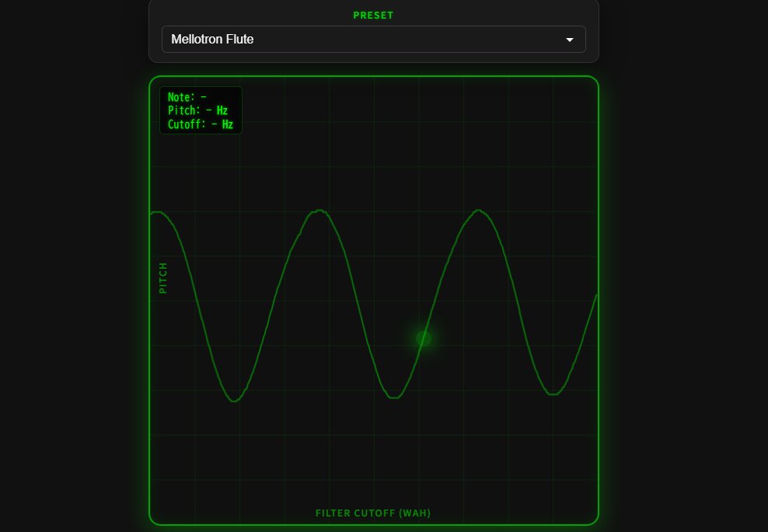This screenshot has height=532, width=768.
Task: Tap the waveform crest at the pad's left edge
Action: click(155, 212)
